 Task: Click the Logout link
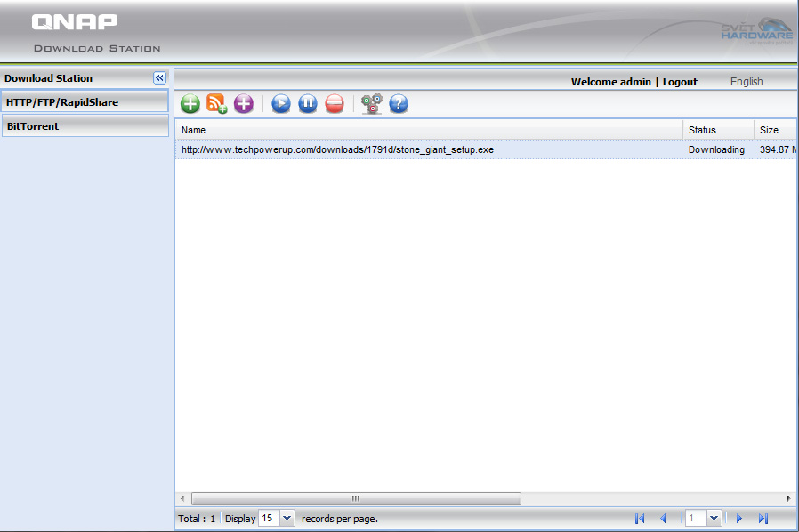680,82
